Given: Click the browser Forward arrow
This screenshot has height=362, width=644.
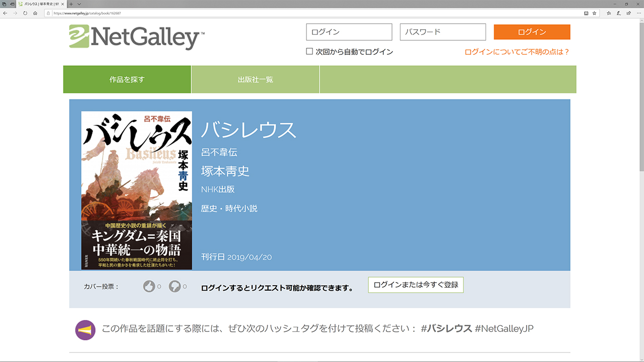Looking at the screenshot, I should (15, 13).
